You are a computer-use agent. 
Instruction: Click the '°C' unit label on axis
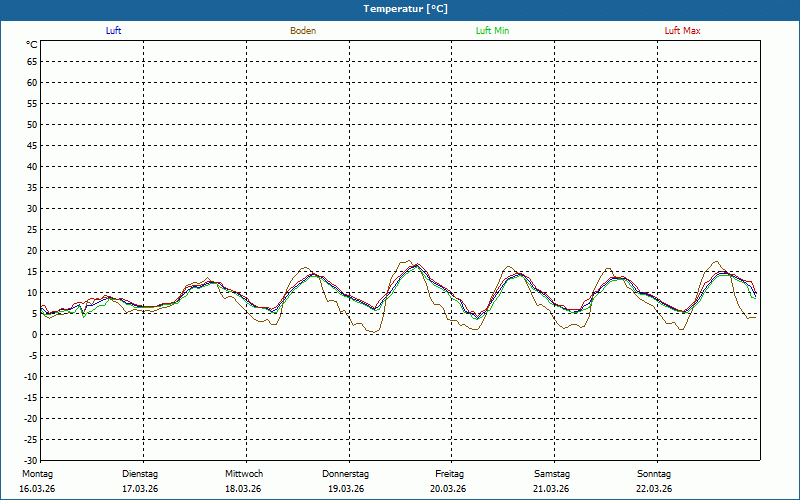[32, 45]
